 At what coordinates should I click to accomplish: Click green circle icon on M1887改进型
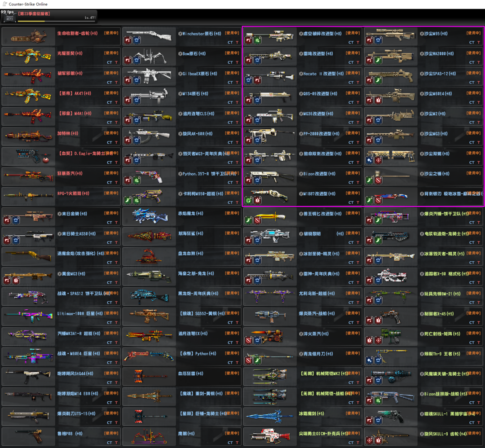tap(248, 201)
